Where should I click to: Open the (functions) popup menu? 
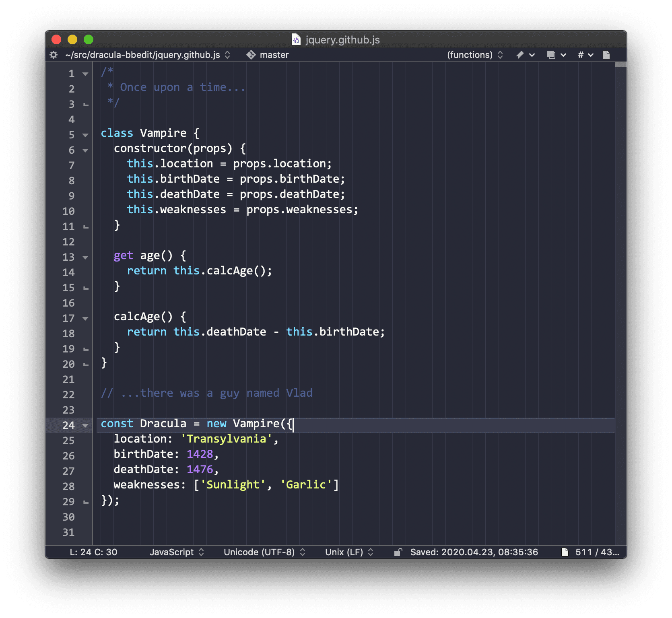click(x=475, y=55)
